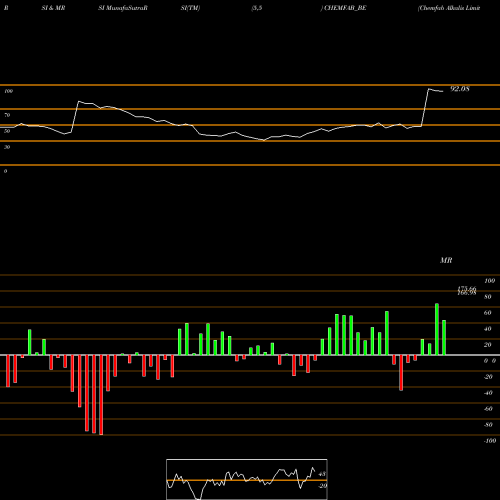Click the endpoint of the white RSI line
The image size is (500, 500).
[x=443, y=91]
